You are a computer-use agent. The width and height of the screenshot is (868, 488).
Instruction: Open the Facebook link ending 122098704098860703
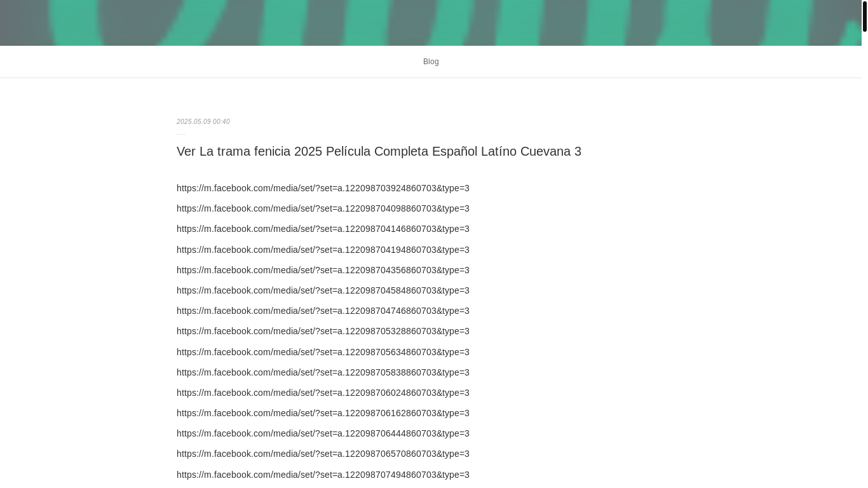(323, 208)
